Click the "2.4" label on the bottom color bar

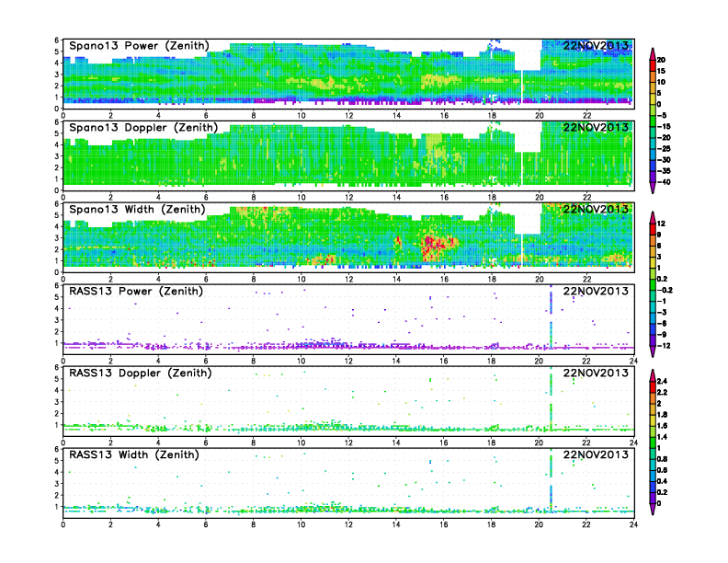[662, 382]
